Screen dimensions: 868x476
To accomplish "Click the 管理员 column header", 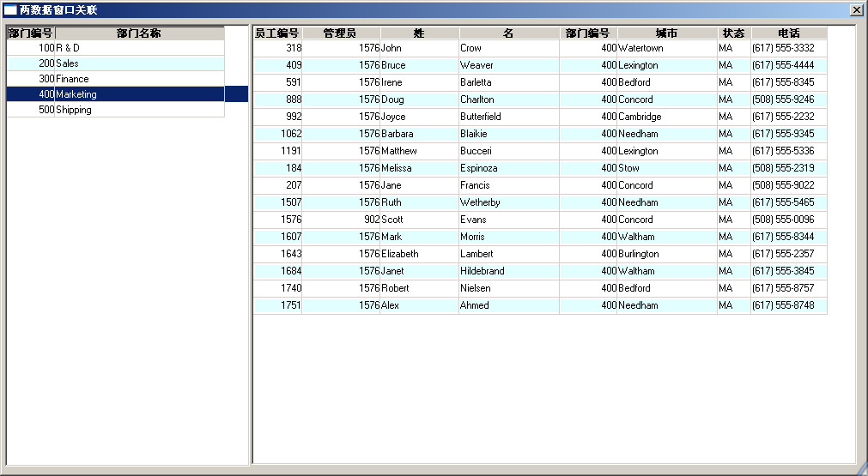I will tap(340, 33).
